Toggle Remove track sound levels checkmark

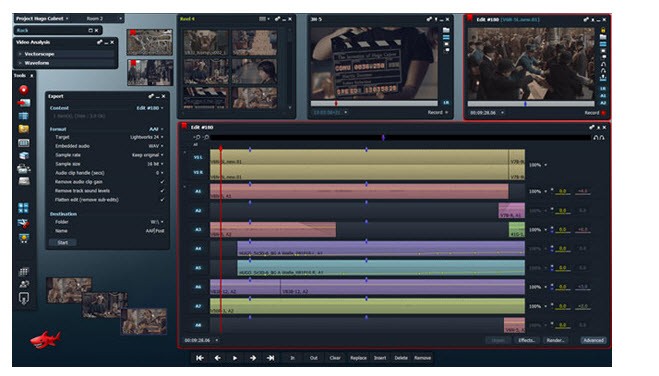click(162, 191)
